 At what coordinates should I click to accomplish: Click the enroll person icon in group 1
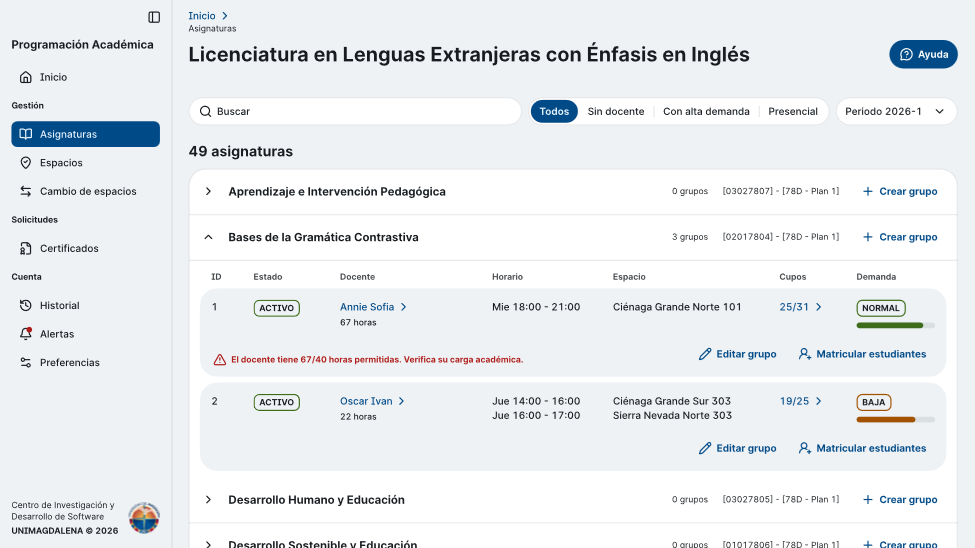[x=805, y=354]
